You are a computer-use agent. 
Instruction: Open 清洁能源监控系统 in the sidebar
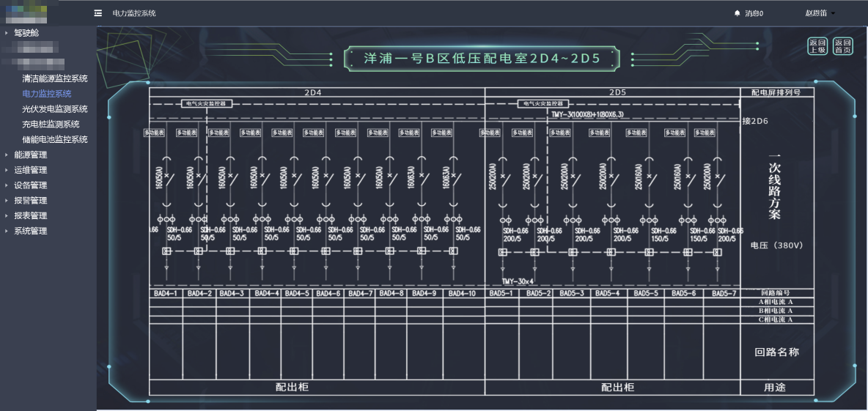(55, 78)
